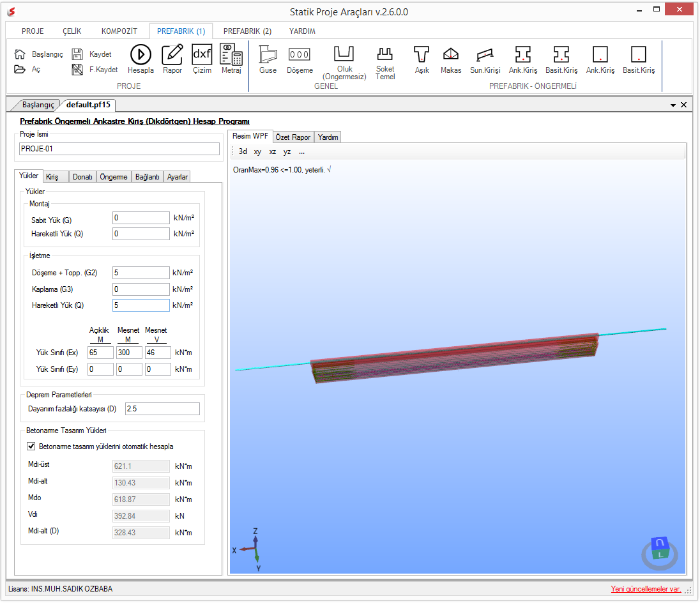700x603 pixels.
Task: Switch to the Başlangıç document tab
Action: (38, 105)
